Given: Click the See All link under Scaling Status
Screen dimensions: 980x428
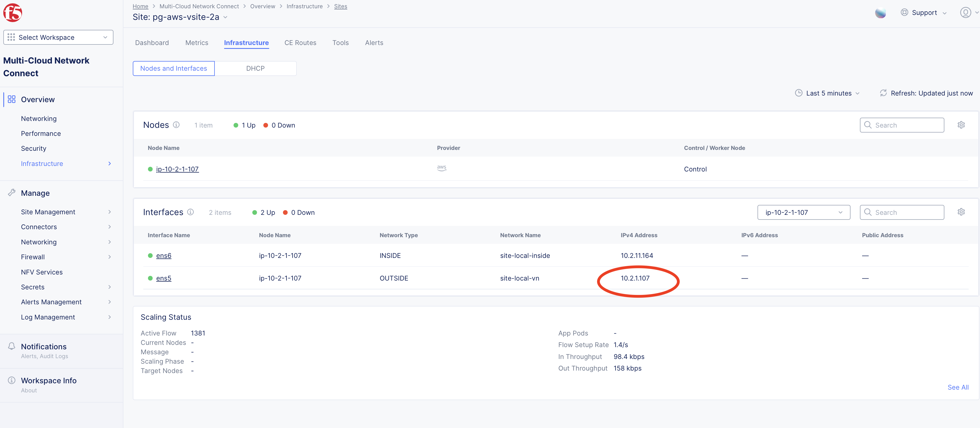Looking at the screenshot, I should coord(958,387).
